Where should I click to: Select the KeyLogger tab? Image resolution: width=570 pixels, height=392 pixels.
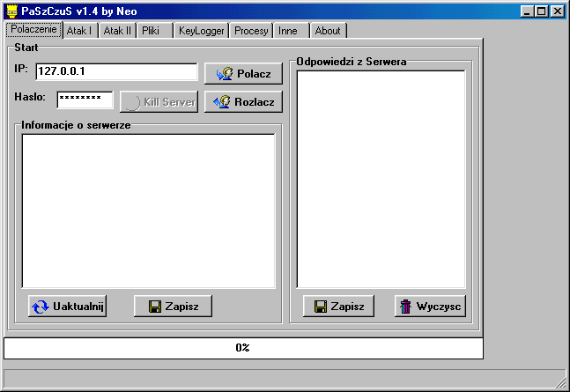point(200,31)
